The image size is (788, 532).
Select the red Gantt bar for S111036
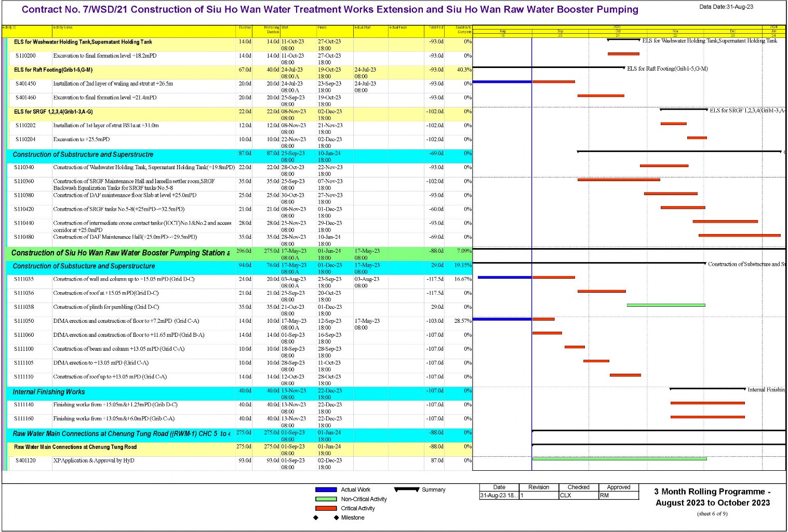(602, 291)
